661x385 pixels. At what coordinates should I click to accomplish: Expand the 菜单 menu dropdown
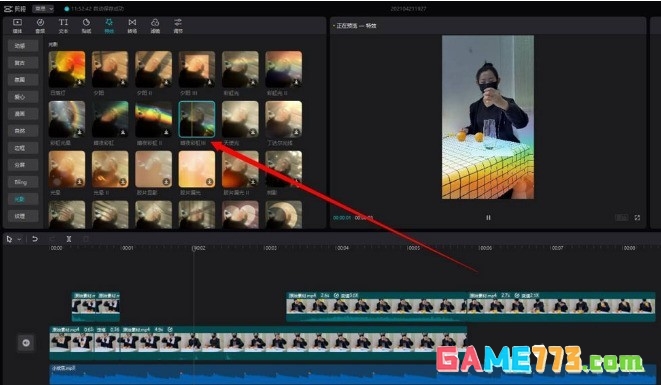(43, 8)
